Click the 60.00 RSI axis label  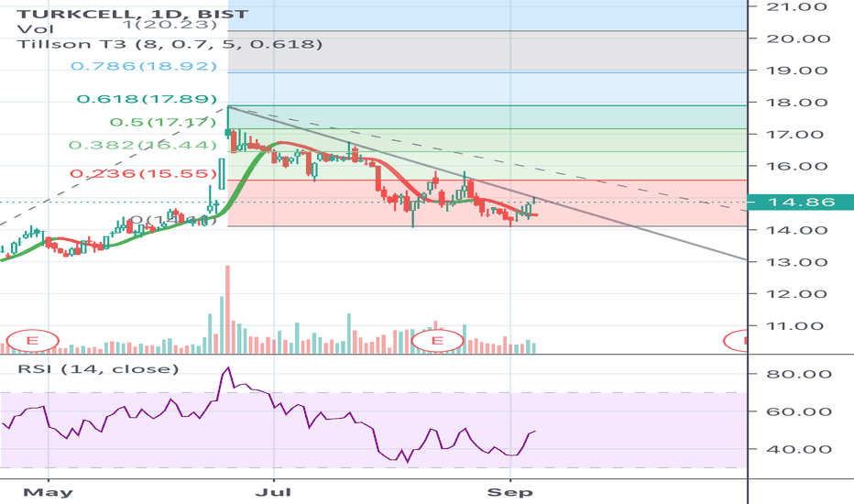(x=799, y=411)
